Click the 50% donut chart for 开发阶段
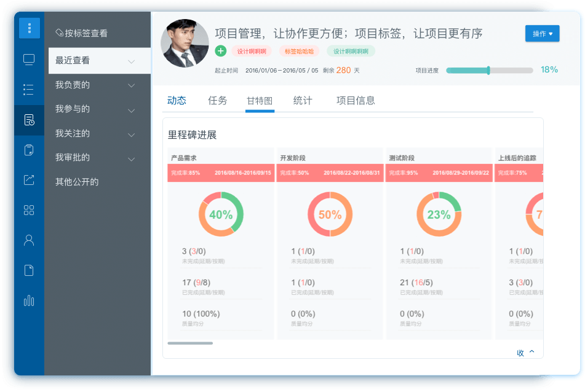585x392 pixels. pos(330,214)
